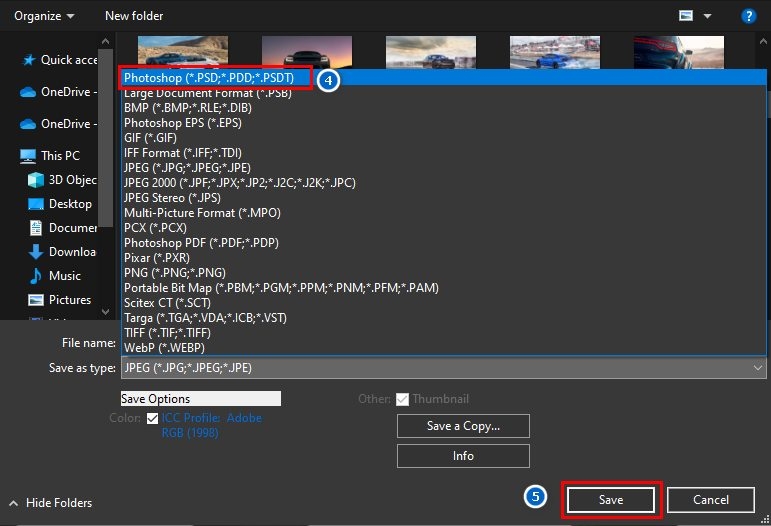Select first car thumbnail in desert
This screenshot has width=771, height=526.
pos(183,52)
